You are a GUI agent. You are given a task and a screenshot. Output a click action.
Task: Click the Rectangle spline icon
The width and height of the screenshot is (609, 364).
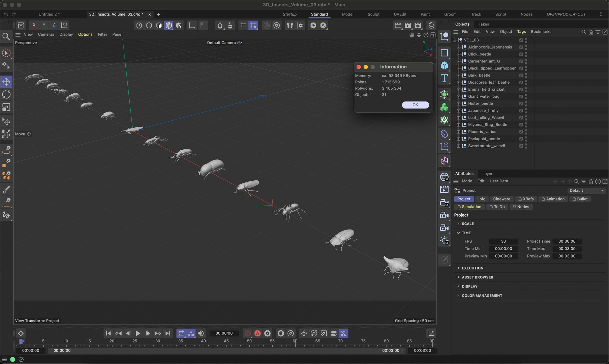click(444, 53)
